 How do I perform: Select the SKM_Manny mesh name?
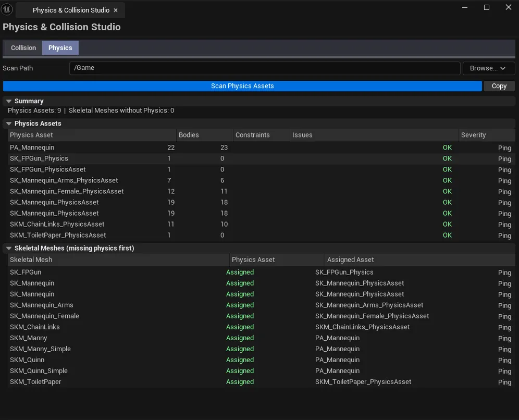pyautogui.click(x=29, y=338)
